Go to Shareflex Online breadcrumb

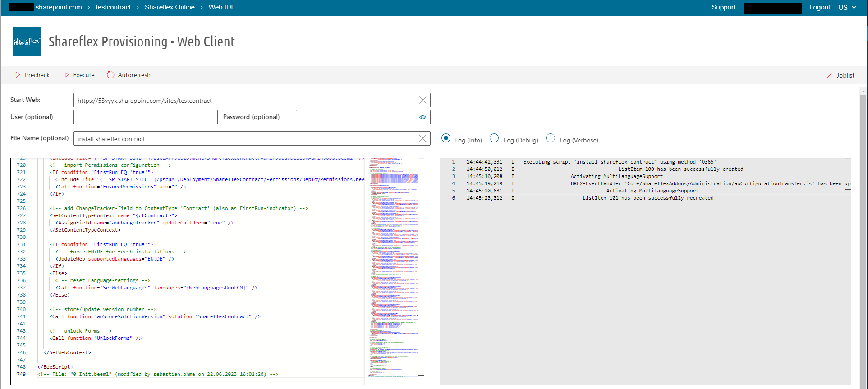coord(170,7)
